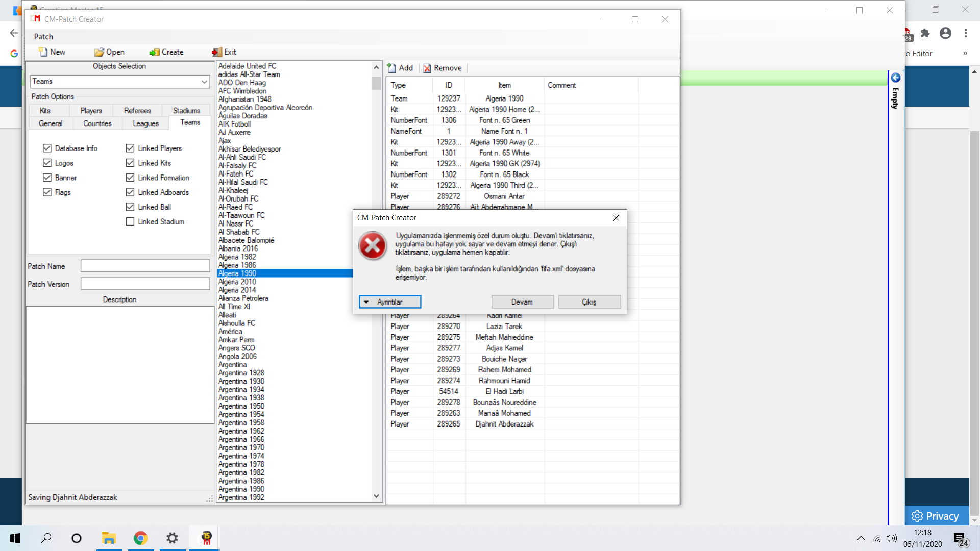This screenshot has height=551, width=980.
Task: Switch to Chrome in the taskbar
Action: point(140,538)
